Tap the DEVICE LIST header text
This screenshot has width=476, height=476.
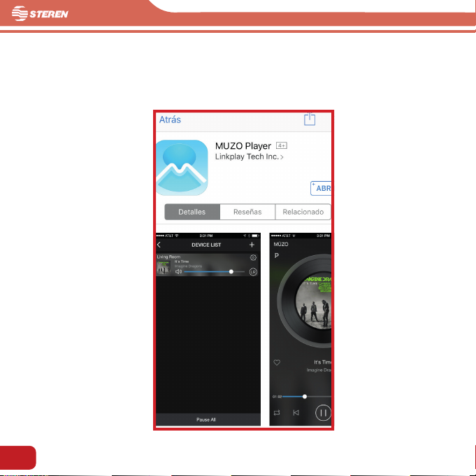(206, 245)
